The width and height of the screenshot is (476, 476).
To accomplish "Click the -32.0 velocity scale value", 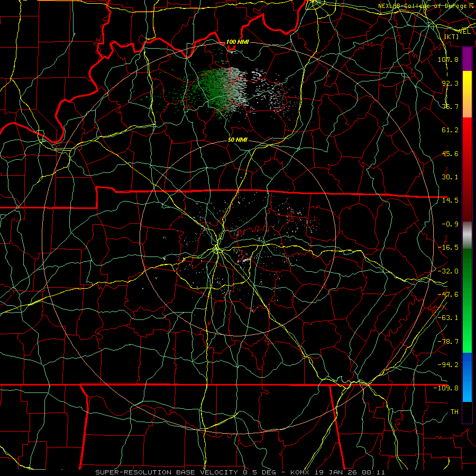I will (448, 271).
